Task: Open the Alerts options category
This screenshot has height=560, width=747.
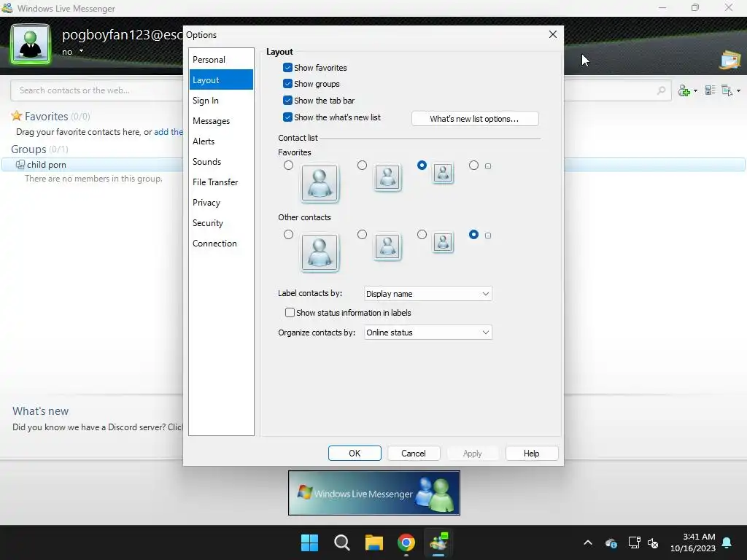Action: click(221, 141)
